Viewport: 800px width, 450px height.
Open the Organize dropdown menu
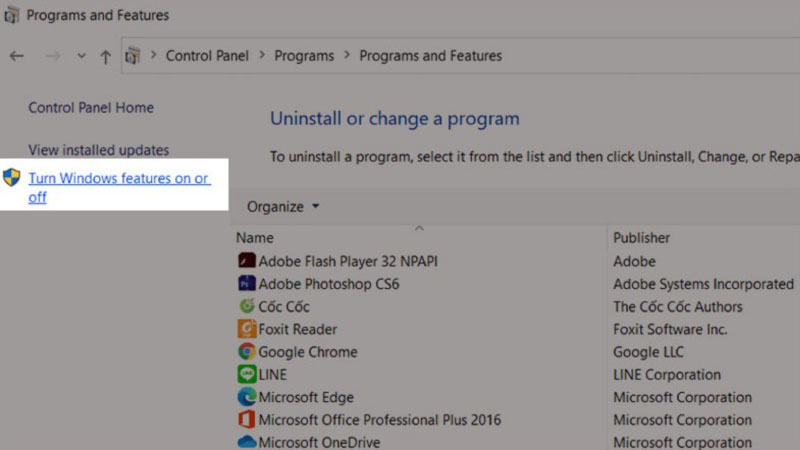tap(283, 207)
